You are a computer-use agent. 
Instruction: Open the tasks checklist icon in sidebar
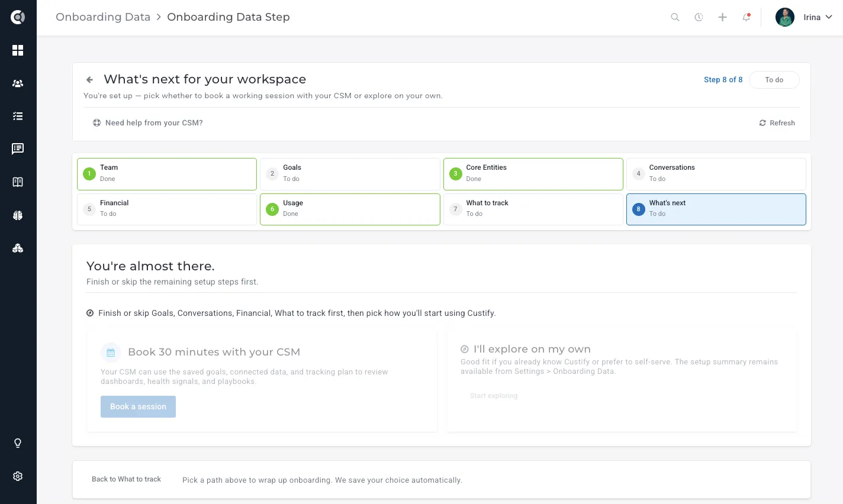(x=18, y=116)
